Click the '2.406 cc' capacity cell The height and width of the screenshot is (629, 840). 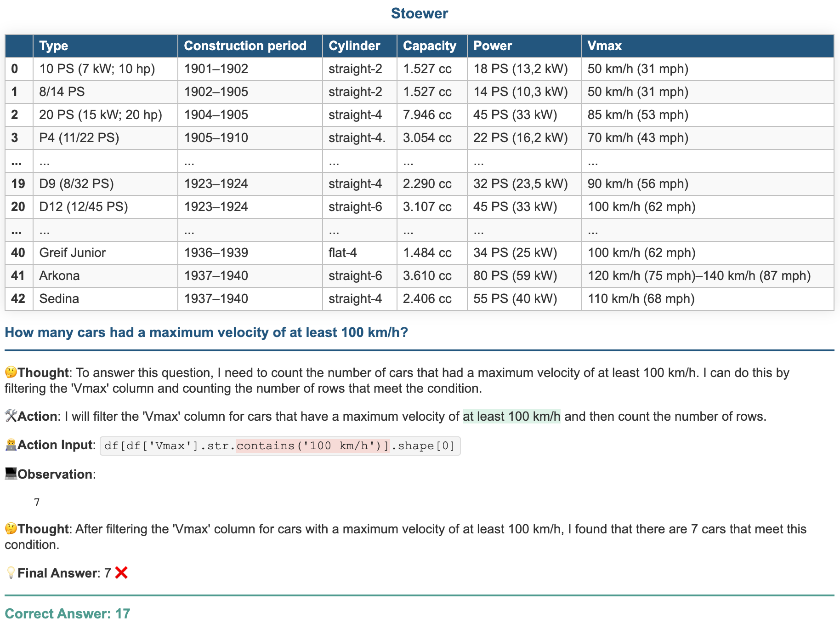[x=432, y=299]
